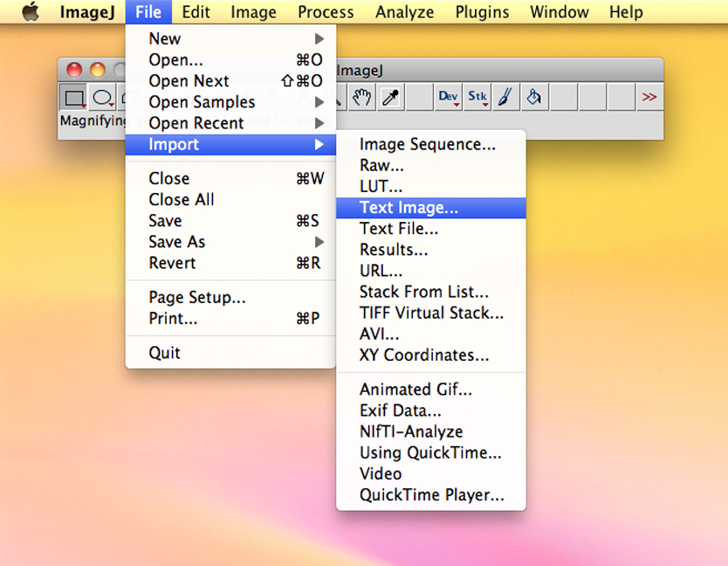Open the Dev developer menu tool
Viewport: 728px width, 566px height.
click(x=449, y=98)
